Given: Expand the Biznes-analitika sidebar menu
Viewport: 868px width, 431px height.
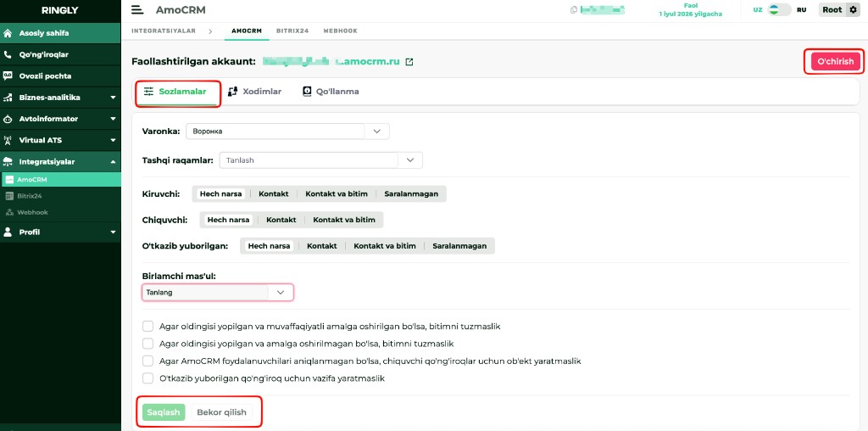Looking at the screenshot, I should coord(113,98).
